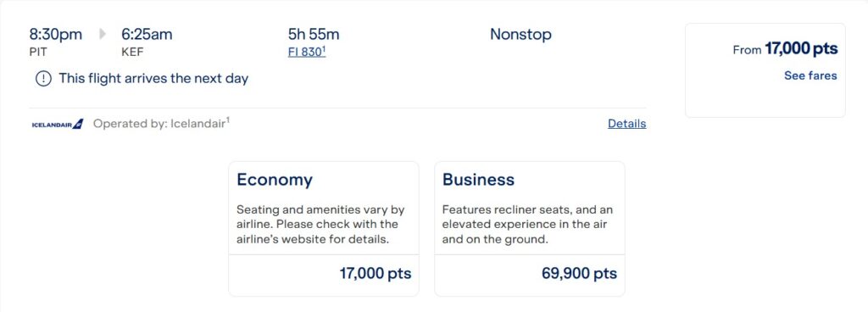Click the From 17,000 pts price box
868x312 pixels.
click(765, 70)
